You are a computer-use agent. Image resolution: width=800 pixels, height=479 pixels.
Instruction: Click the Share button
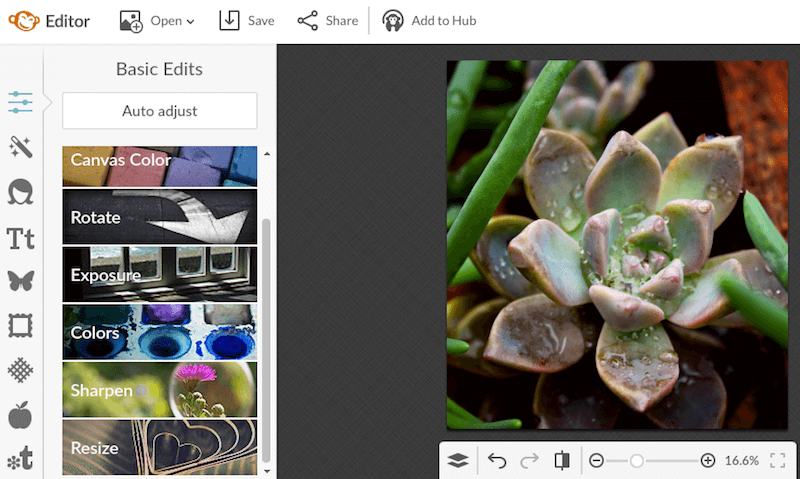point(328,21)
